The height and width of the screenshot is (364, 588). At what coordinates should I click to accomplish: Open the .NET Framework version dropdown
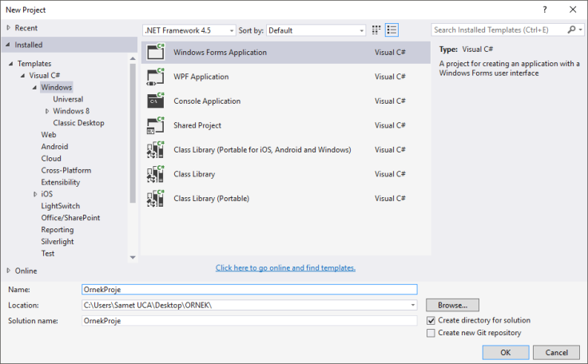(x=189, y=30)
